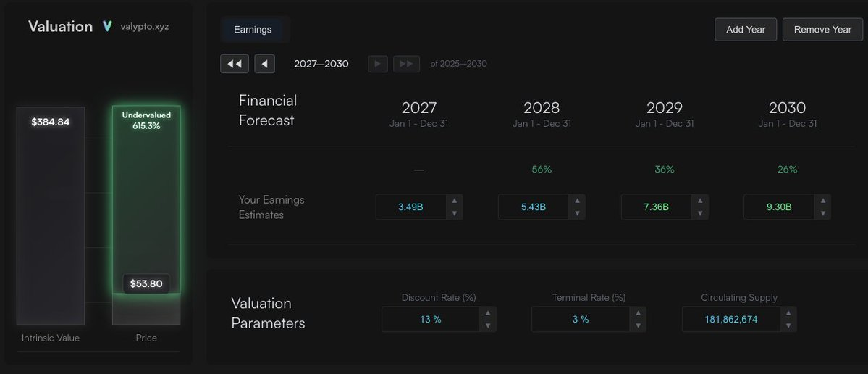
Task: Increase the Circulating Supply value
Action: (x=788, y=313)
